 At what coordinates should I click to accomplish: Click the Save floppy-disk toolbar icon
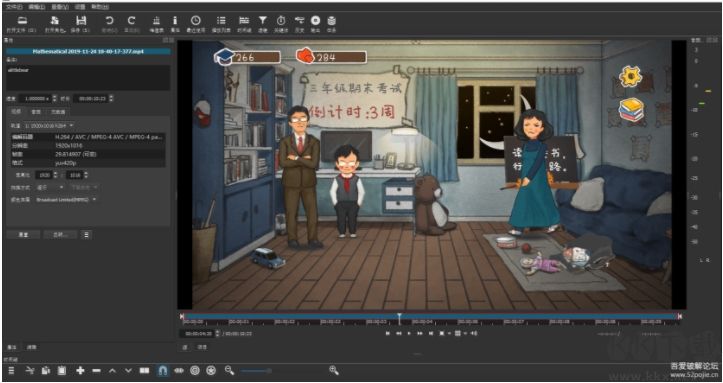pyautogui.click(x=81, y=23)
